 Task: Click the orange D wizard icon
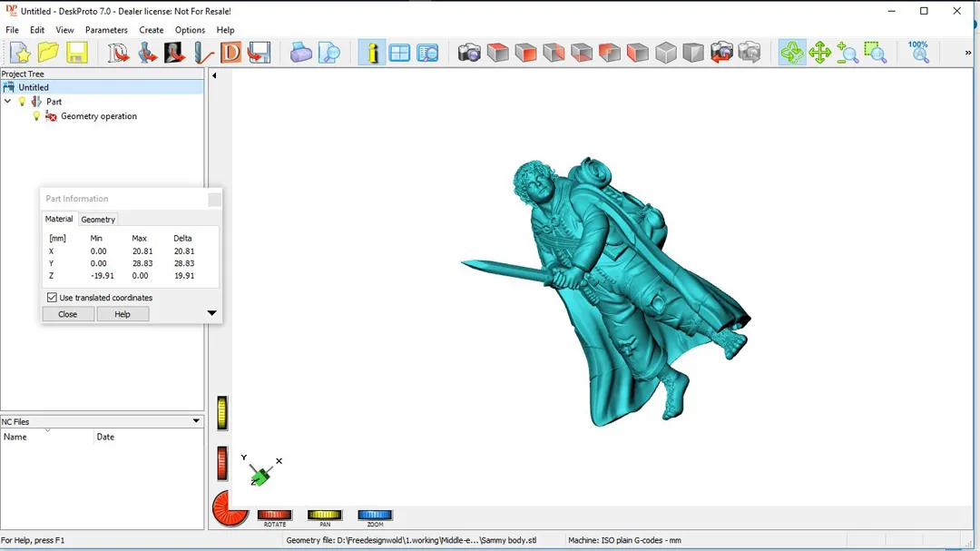(x=230, y=53)
